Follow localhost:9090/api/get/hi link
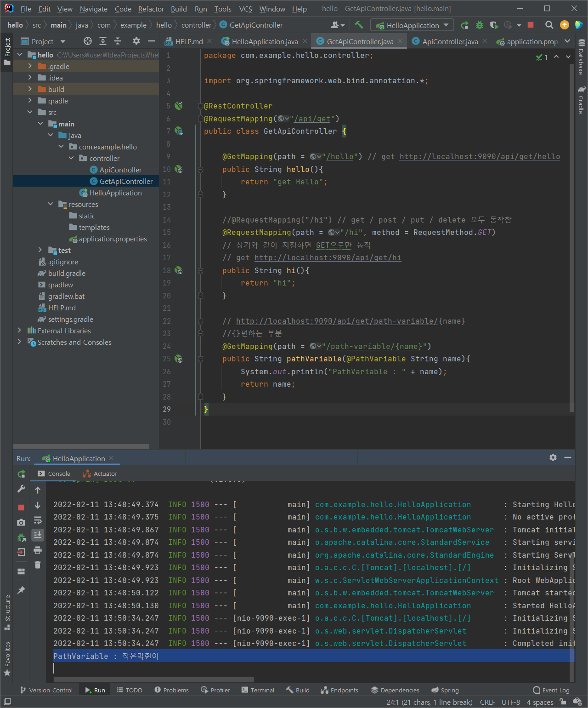 328,258
